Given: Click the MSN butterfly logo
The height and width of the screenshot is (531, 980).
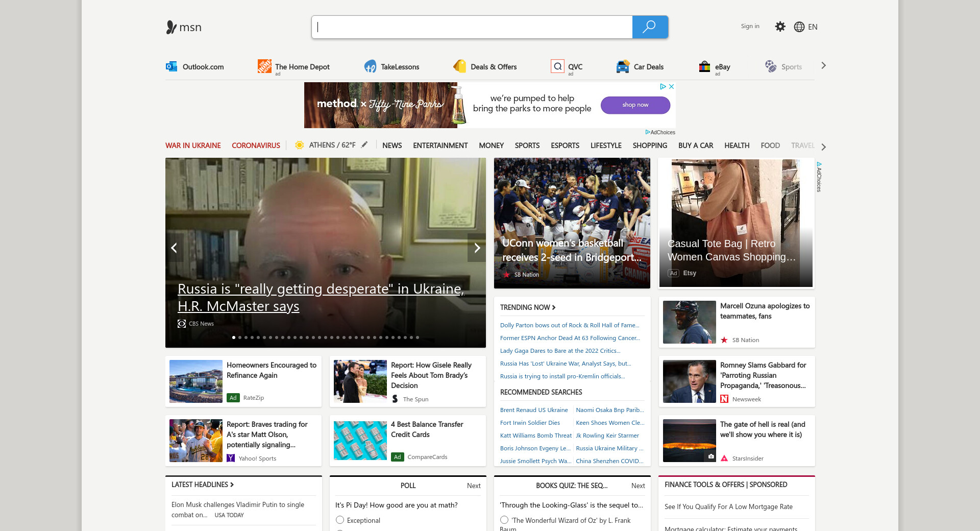Looking at the screenshot, I should pyautogui.click(x=171, y=27).
